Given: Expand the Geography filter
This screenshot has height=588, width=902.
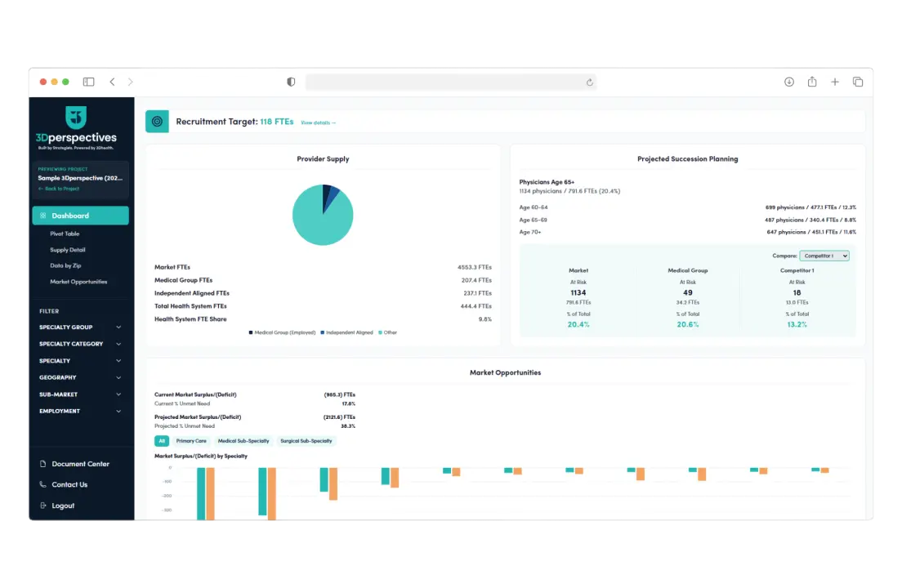Looking at the screenshot, I should tap(81, 377).
